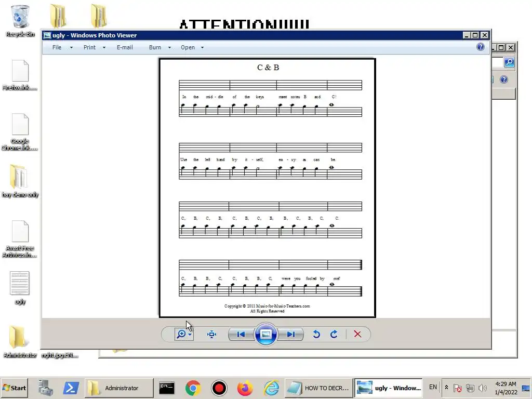Select the ugly file on desktop

point(20,288)
